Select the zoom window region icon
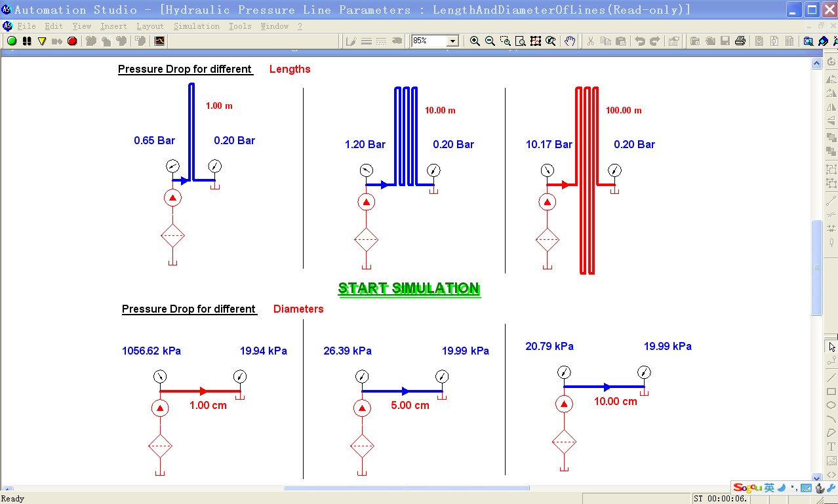Viewport: 838px width, 504px height. [x=505, y=41]
